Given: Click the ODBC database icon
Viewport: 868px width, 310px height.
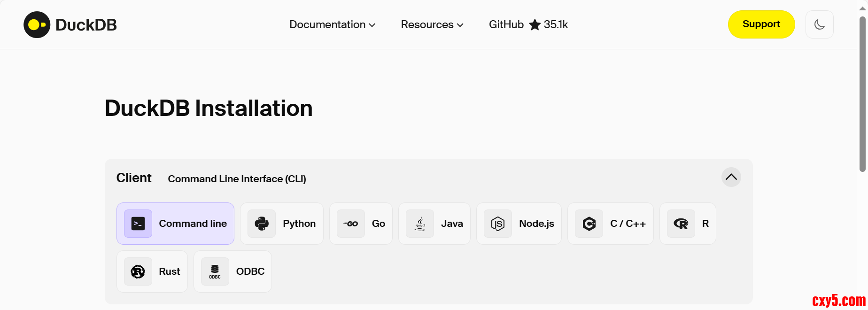Looking at the screenshot, I should coord(215,271).
